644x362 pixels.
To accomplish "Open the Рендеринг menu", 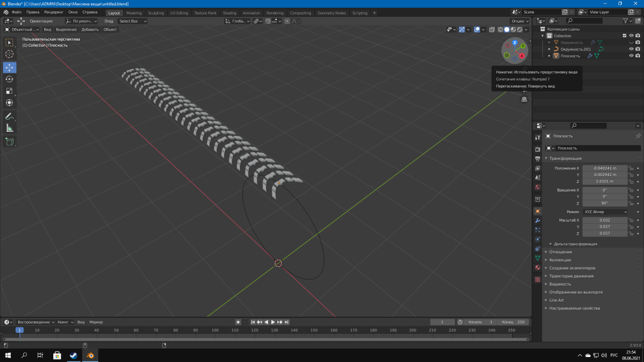I will click(x=53, y=12).
